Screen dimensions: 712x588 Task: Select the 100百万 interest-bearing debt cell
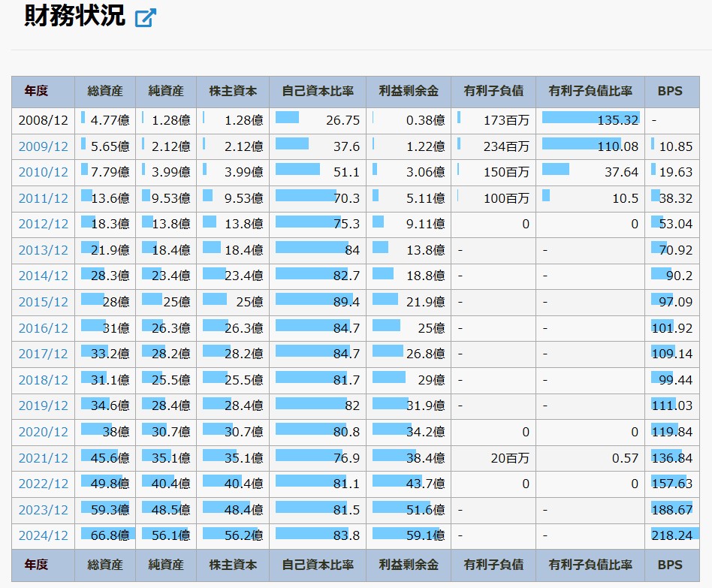click(493, 198)
